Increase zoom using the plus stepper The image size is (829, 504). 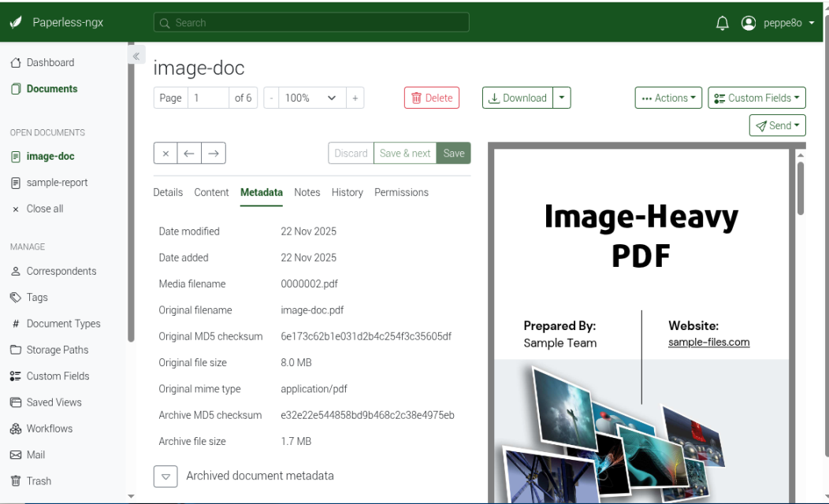point(355,98)
